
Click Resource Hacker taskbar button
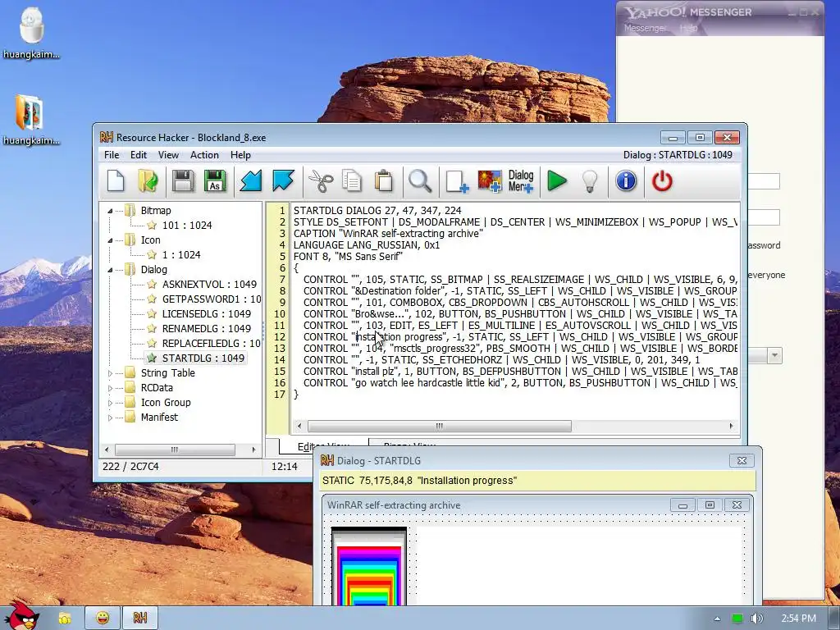click(139, 619)
